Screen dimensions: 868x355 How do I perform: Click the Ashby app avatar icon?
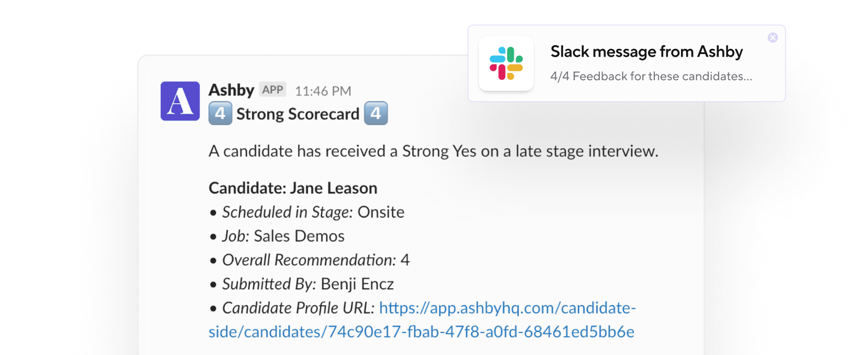click(180, 101)
